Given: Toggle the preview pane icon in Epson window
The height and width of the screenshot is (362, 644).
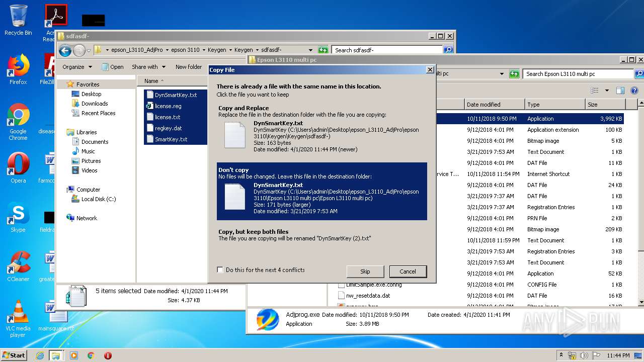Looking at the screenshot, I should point(620,90).
